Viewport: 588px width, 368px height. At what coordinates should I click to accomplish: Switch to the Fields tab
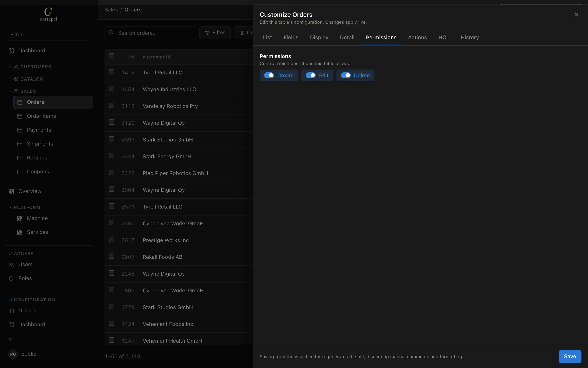[x=291, y=37]
